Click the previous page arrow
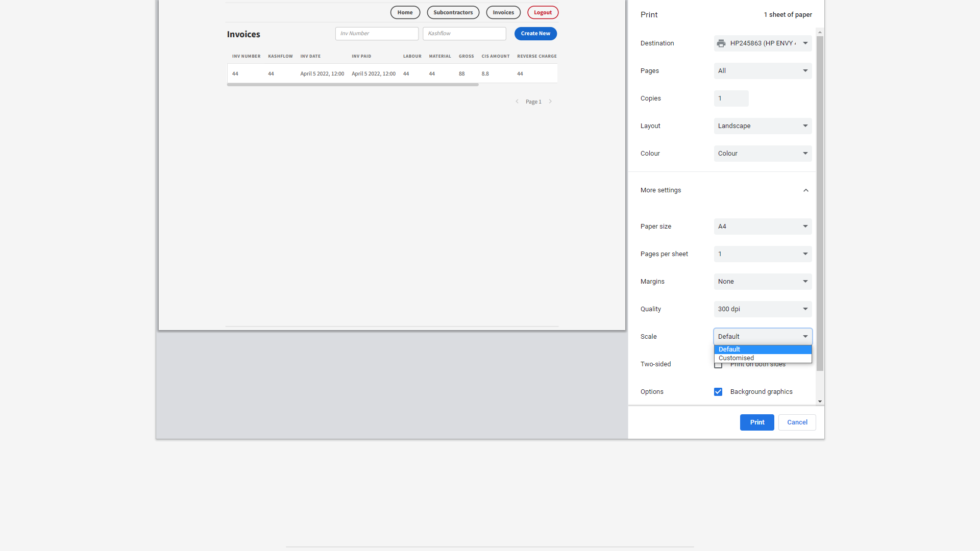 (517, 101)
